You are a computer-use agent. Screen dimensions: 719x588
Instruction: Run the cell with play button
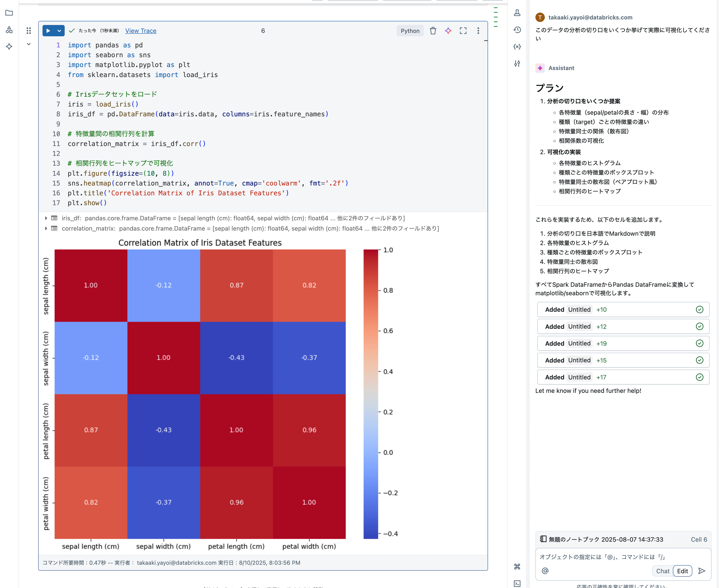coord(48,31)
